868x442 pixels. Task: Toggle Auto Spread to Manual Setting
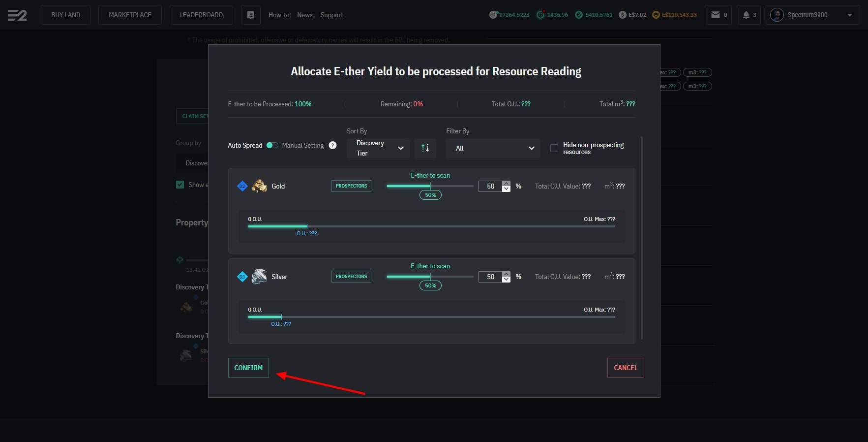click(x=272, y=145)
